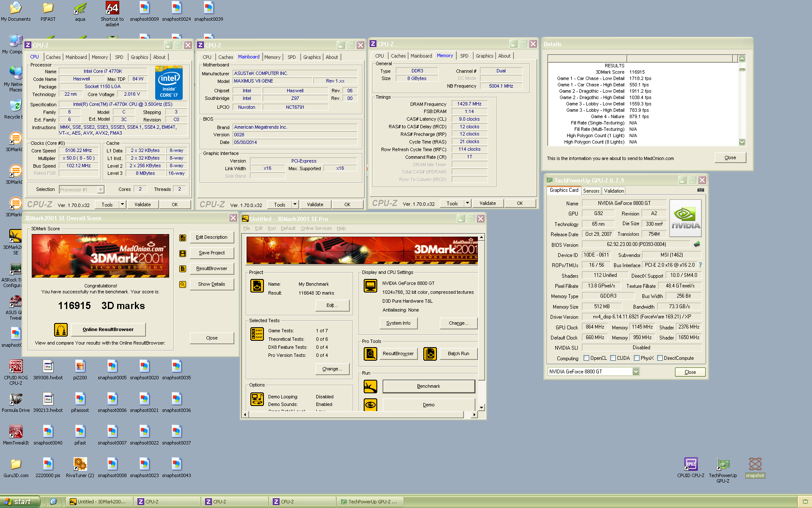Viewport: 812px width, 508px height.
Task: Open the MemTweakIt desktop icon
Action: pos(16,435)
